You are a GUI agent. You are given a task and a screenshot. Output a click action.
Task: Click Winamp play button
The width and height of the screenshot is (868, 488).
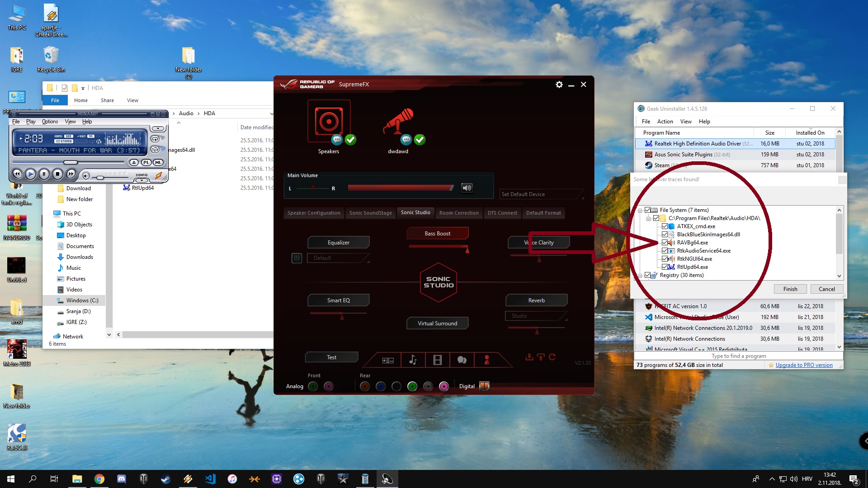pyautogui.click(x=31, y=174)
